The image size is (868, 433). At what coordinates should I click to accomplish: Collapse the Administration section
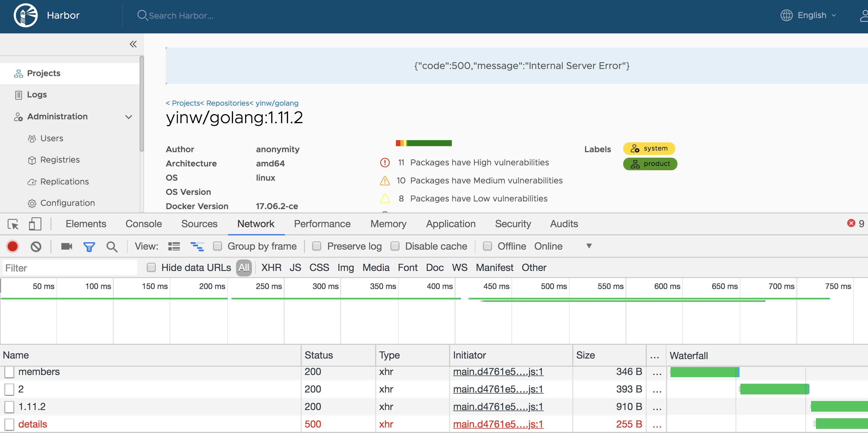point(128,117)
